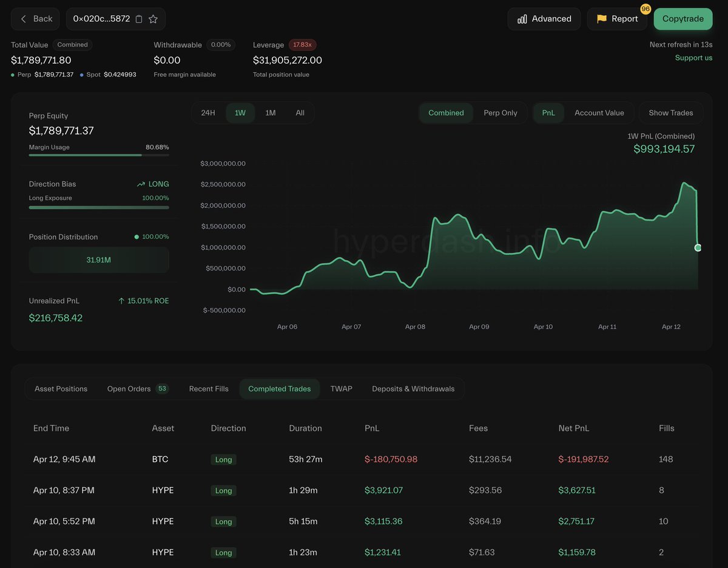Switch chart to Perp Only view

click(500, 113)
